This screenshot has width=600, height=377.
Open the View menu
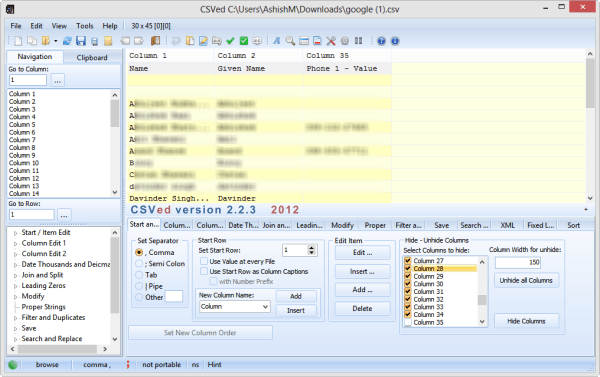59,26
